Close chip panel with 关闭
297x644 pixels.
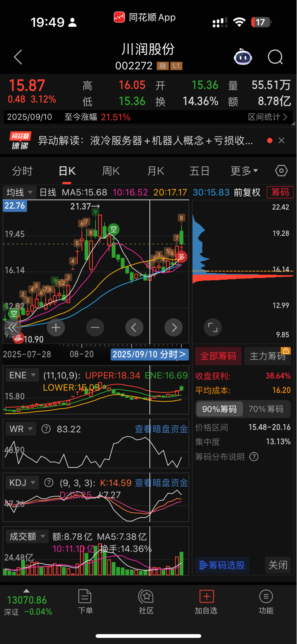[278, 565]
